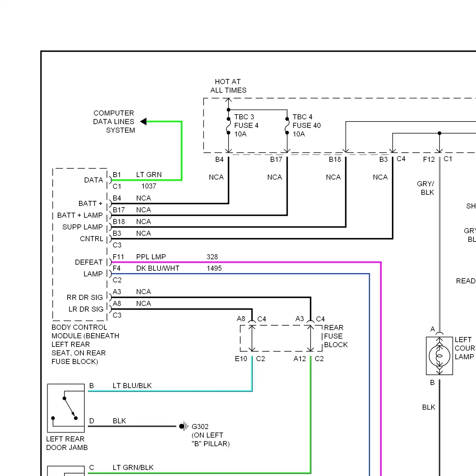Click the 'GRY/ BLK' label below F12

pyautogui.click(x=426, y=188)
